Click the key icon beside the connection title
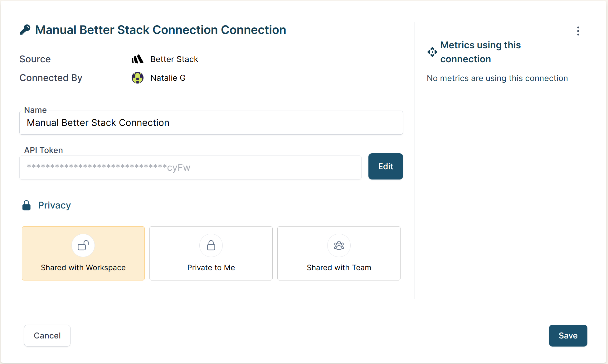The height and width of the screenshot is (364, 608). [26, 30]
